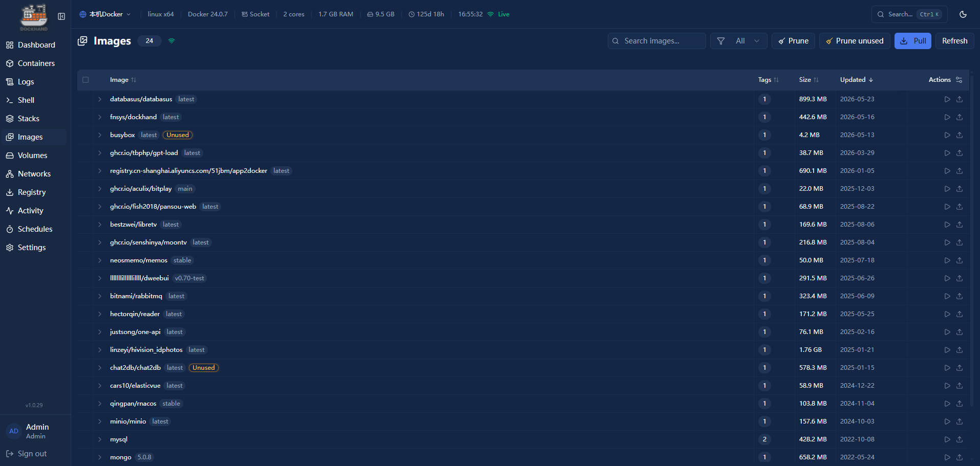980x466 pixels.
Task: View the Activity page
Action: 34,211
